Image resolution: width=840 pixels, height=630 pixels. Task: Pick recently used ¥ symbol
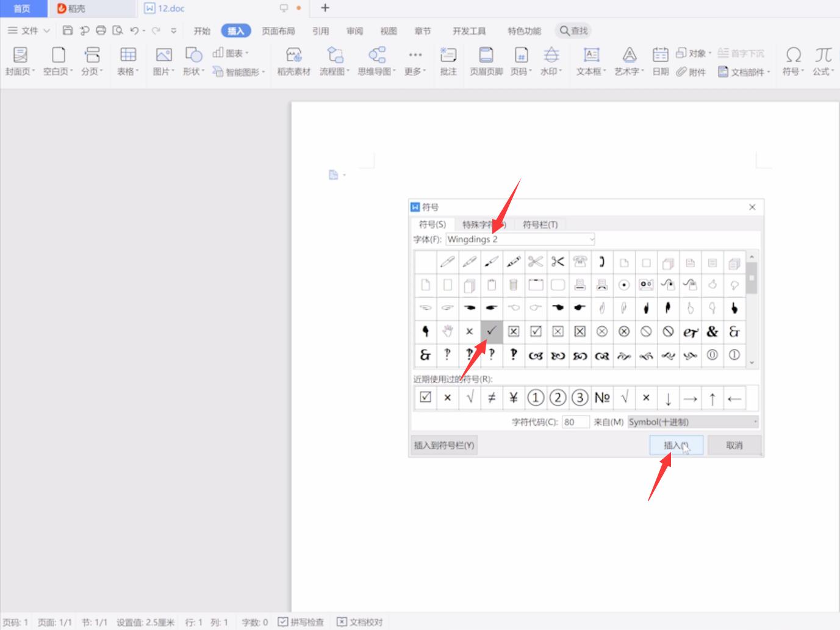pos(514,398)
